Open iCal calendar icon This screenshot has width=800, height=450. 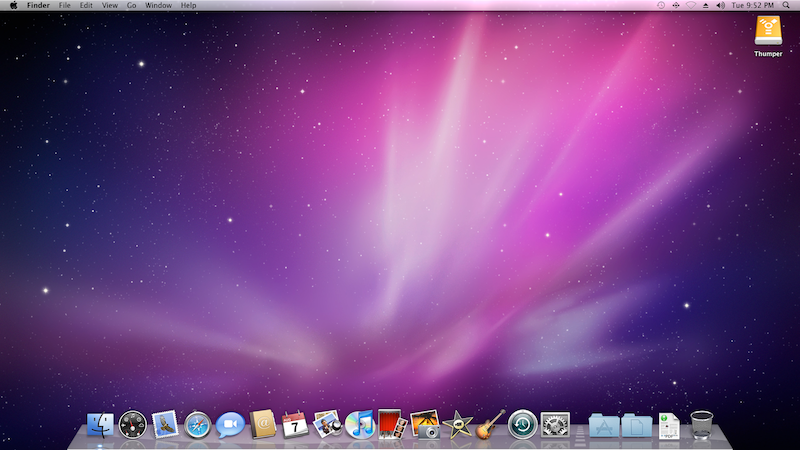[x=295, y=425]
